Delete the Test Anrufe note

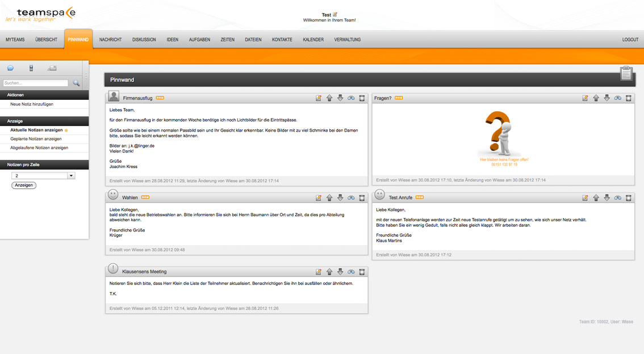[629, 198]
